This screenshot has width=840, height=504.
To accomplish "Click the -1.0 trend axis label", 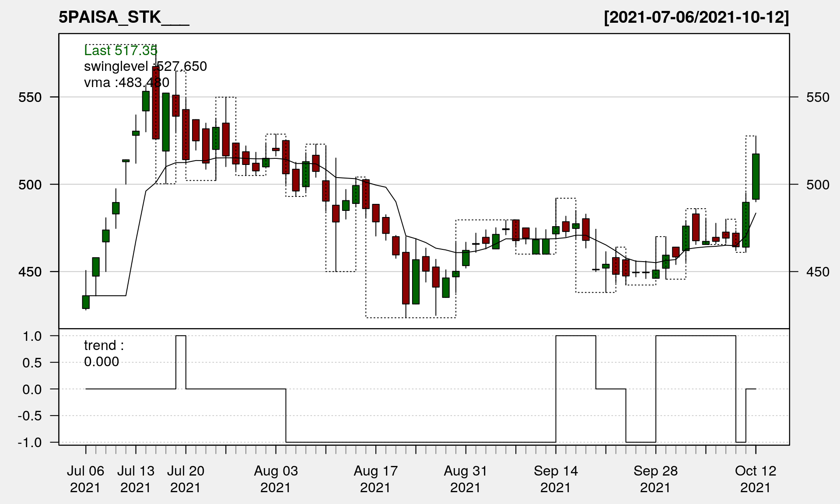I will tap(30, 442).
